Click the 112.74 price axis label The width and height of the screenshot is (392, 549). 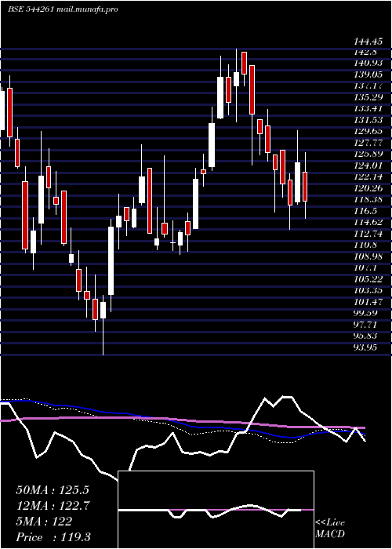(368, 234)
